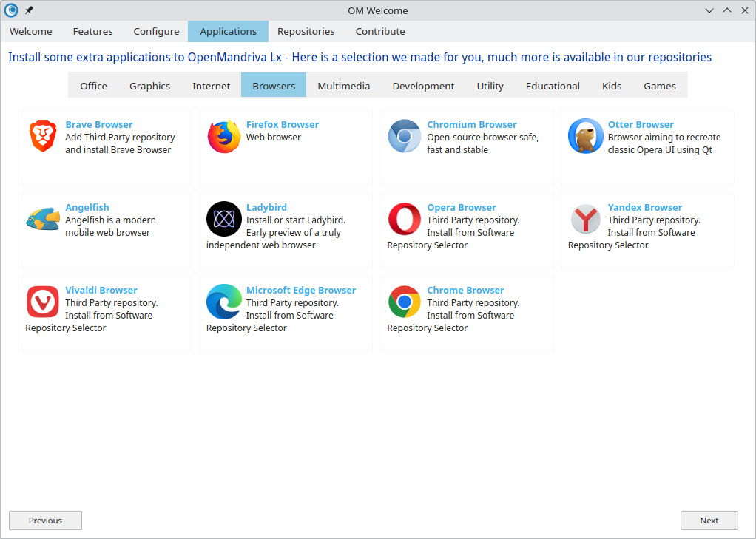Select the Office category
Screen dimensions: 756x539
pyautogui.click(x=93, y=86)
